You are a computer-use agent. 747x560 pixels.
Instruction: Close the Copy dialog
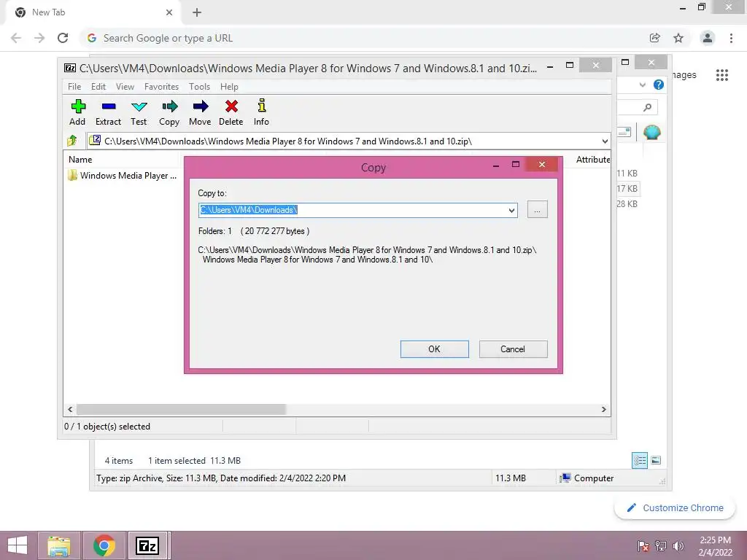coord(542,164)
